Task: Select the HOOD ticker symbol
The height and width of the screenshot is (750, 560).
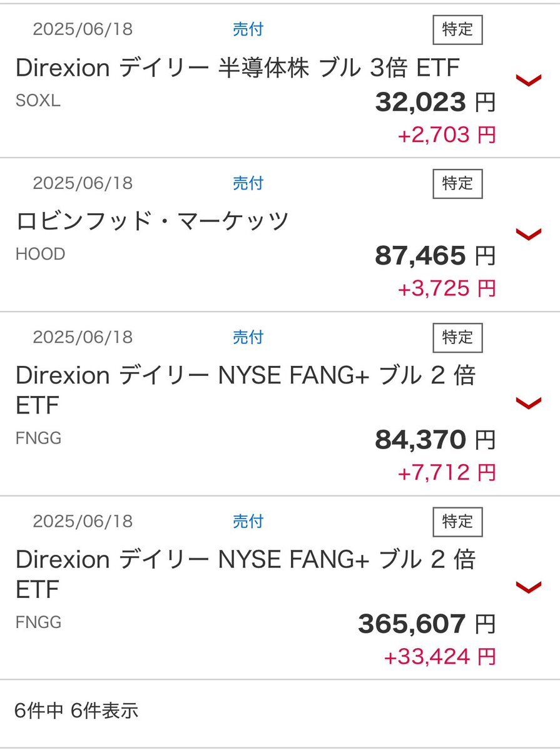Action: (x=40, y=254)
